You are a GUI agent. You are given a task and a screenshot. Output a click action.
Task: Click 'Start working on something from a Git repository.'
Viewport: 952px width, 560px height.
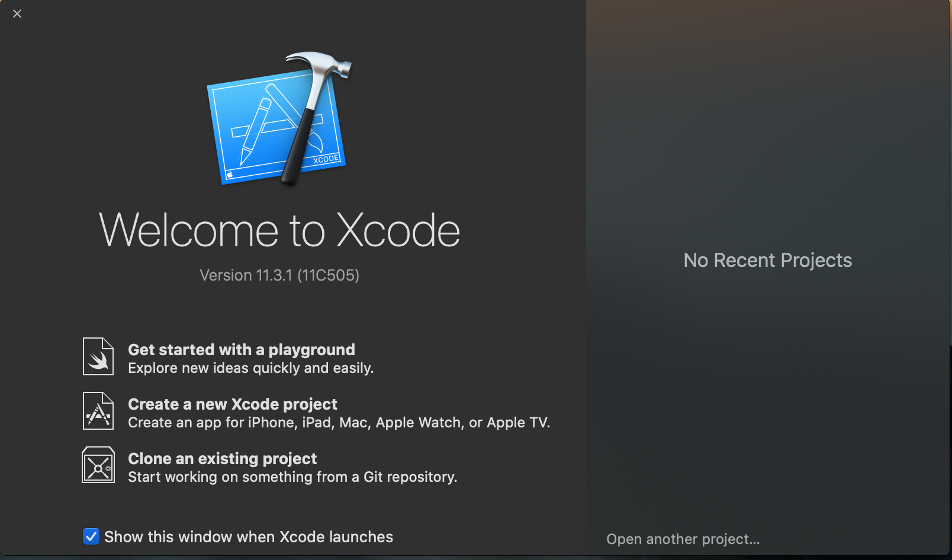tap(292, 477)
